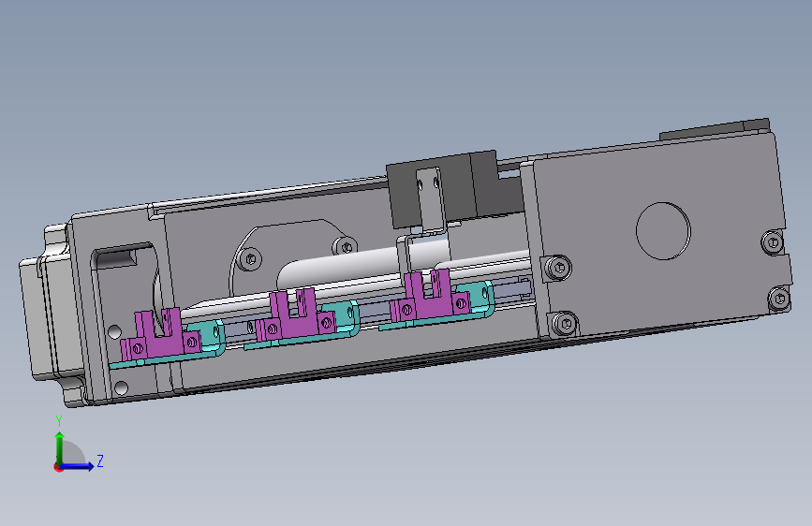
Task: Select the left screw on the round flange
Action: (x=251, y=258)
